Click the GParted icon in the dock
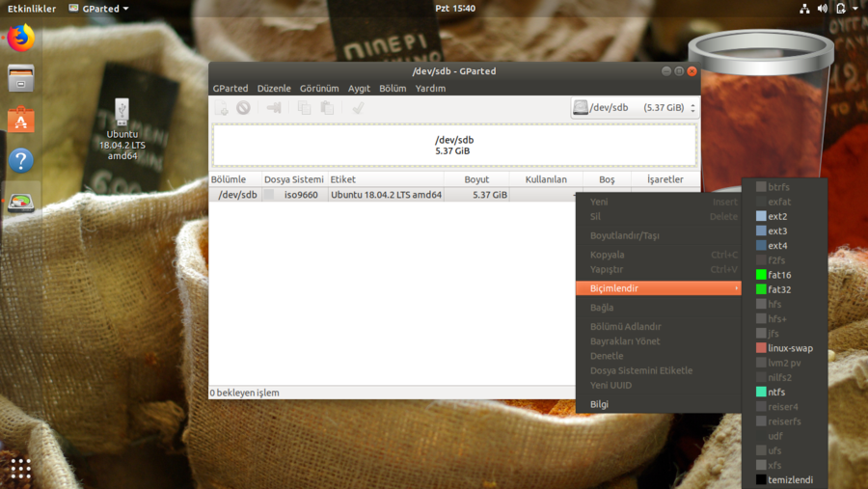The width and height of the screenshot is (868, 489). coord(21,202)
